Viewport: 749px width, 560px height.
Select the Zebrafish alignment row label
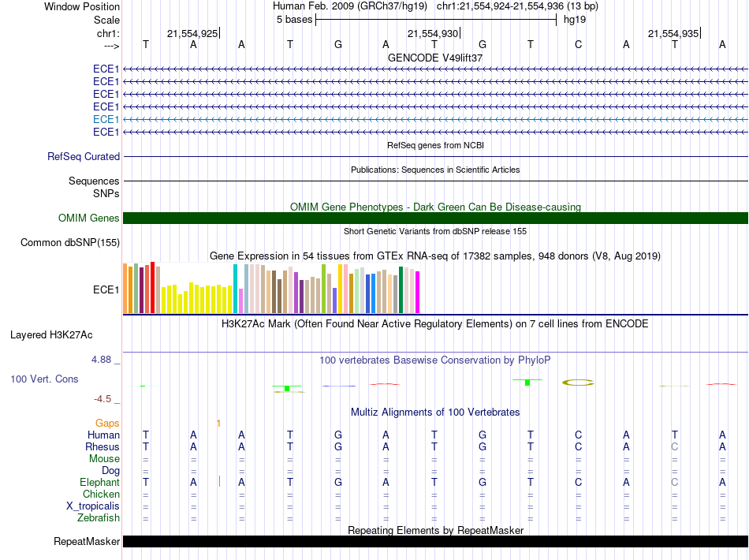pyautogui.click(x=99, y=518)
